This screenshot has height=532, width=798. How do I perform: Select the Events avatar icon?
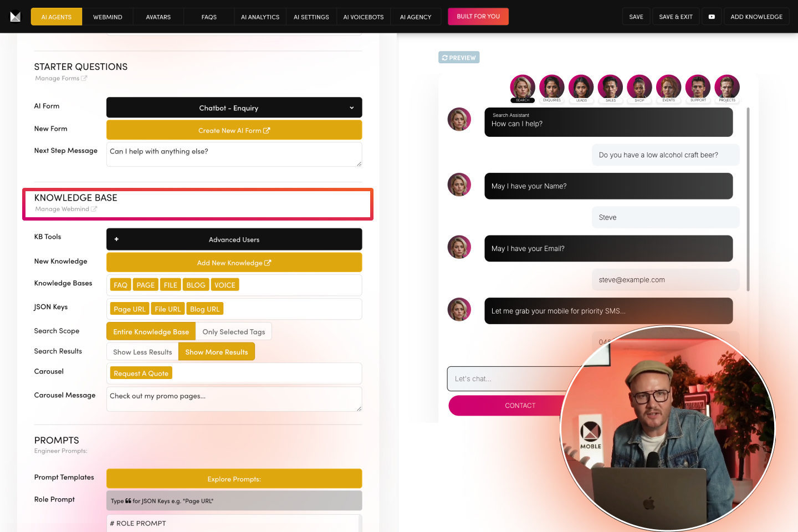click(x=668, y=87)
